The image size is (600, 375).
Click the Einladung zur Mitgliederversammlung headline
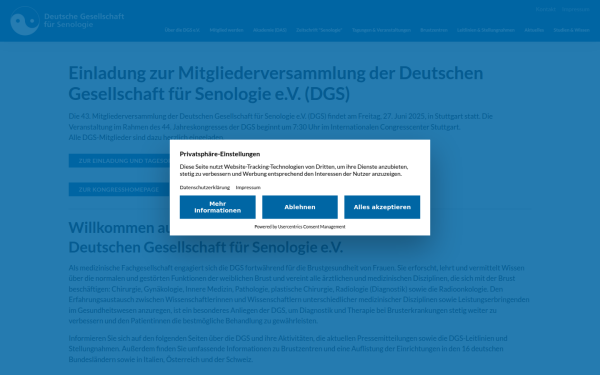click(x=276, y=83)
